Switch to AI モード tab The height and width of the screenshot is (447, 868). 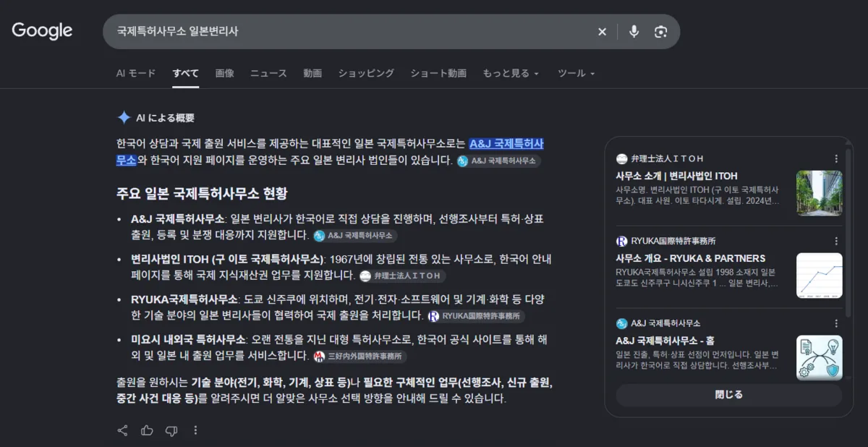(x=135, y=73)
